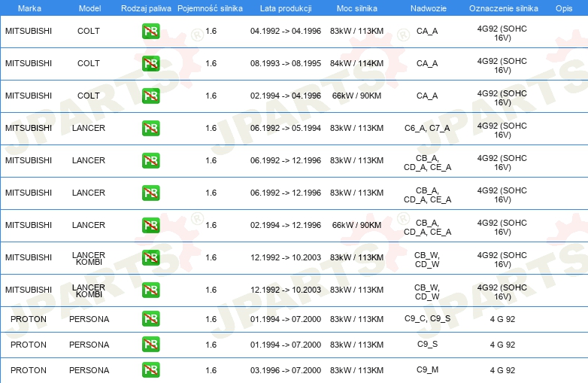Select the fuel icon for Lancer 66kW/90KM
Viewport: 588px width, 383px height.
click(150, 225)
